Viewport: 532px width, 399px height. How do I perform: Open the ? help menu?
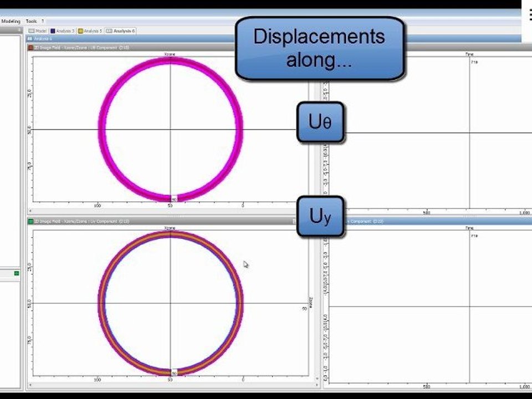click(x=43, y=21)
